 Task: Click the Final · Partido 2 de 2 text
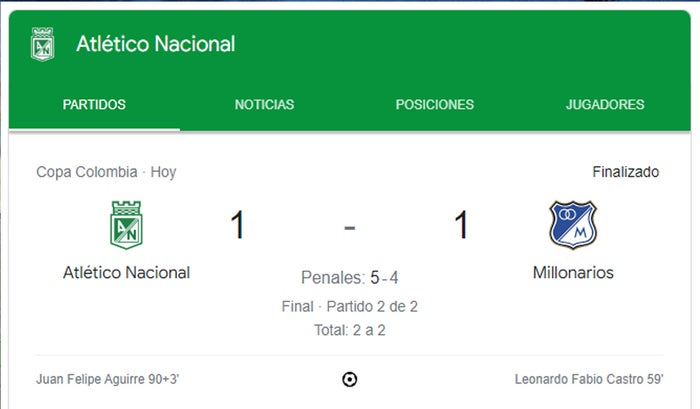click(x=349, y=306)
